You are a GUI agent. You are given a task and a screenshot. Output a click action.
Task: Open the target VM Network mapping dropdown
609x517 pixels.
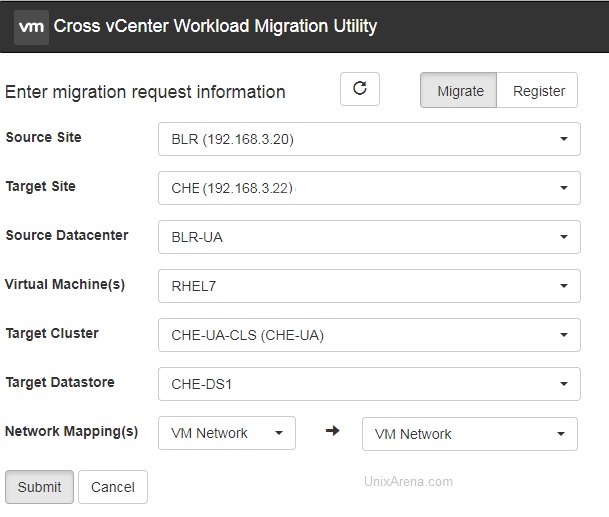coord(470,434)
